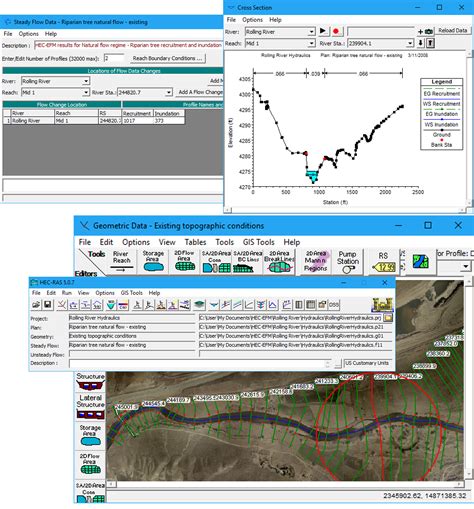The width and height of the screenshot is (474, 509).
Task: Click the background map layers icon
Action: [420, 261]
